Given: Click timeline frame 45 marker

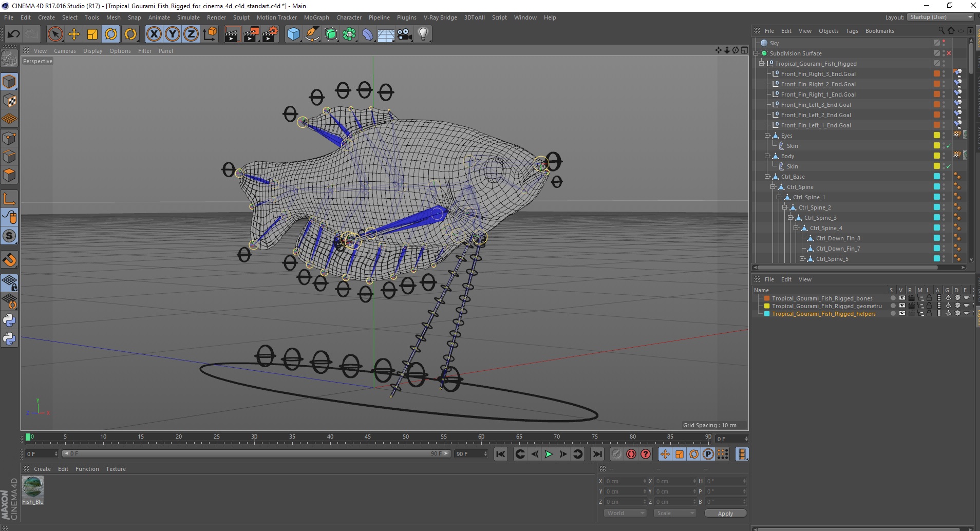Looking at the screenshot, I should coord(368,437).
